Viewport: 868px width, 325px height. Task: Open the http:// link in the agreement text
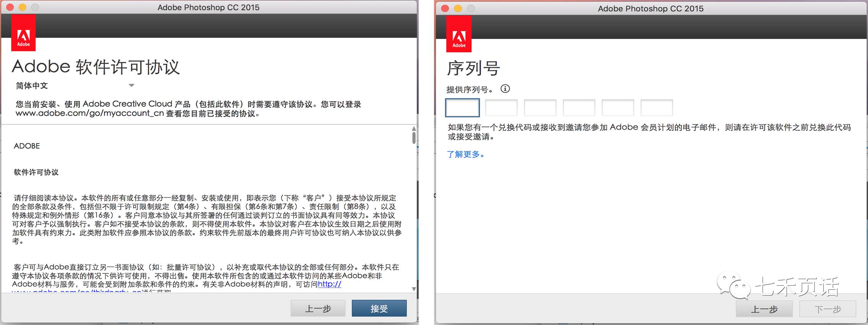(x=329, y=284)
